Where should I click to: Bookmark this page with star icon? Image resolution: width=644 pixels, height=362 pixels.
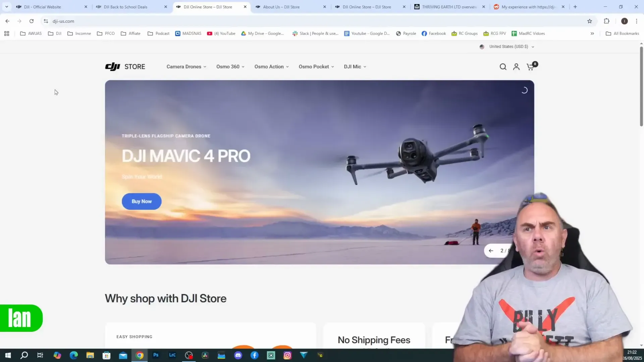click(x=590, y=21)
